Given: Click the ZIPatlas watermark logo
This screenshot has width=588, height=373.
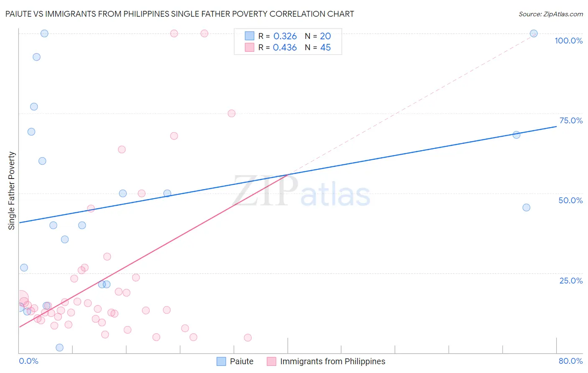Looking at the screenshot, I should click(302, 191).
